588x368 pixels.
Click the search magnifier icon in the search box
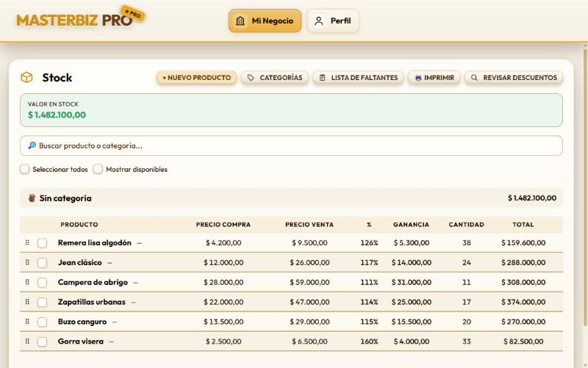pos(32,145)
